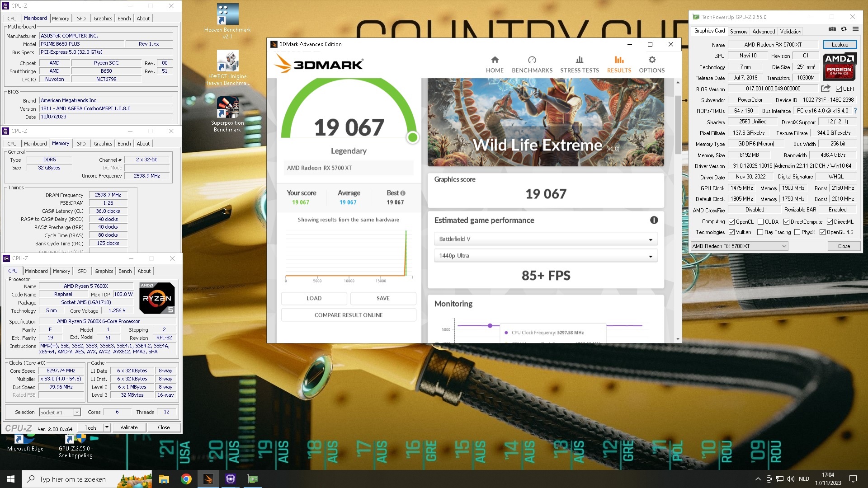Expand CPU-Z Tools dropdown arrow
This screenshot has width=868, height=488.
click(107, 427)
